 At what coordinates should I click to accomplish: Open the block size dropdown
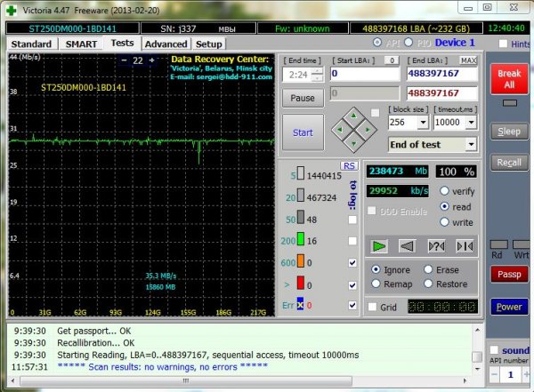423,122
